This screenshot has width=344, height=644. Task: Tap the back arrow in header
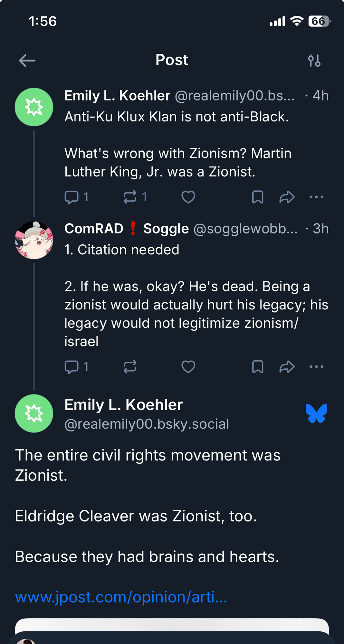point(27,61)
